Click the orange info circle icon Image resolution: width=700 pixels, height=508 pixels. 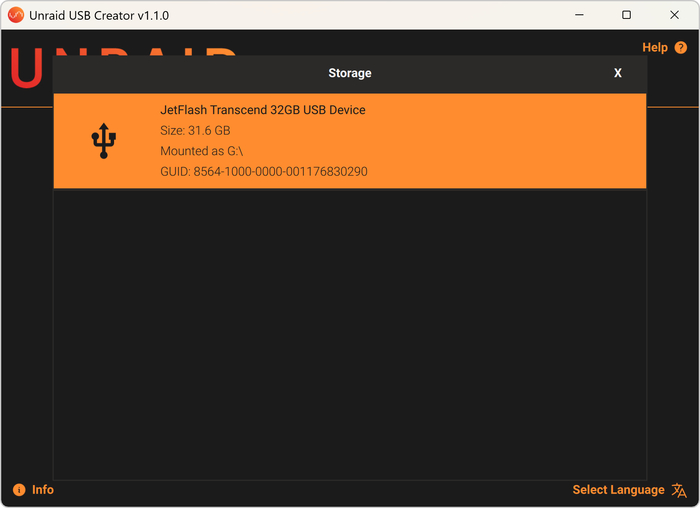pyautogui.click(x=19, y=490)
